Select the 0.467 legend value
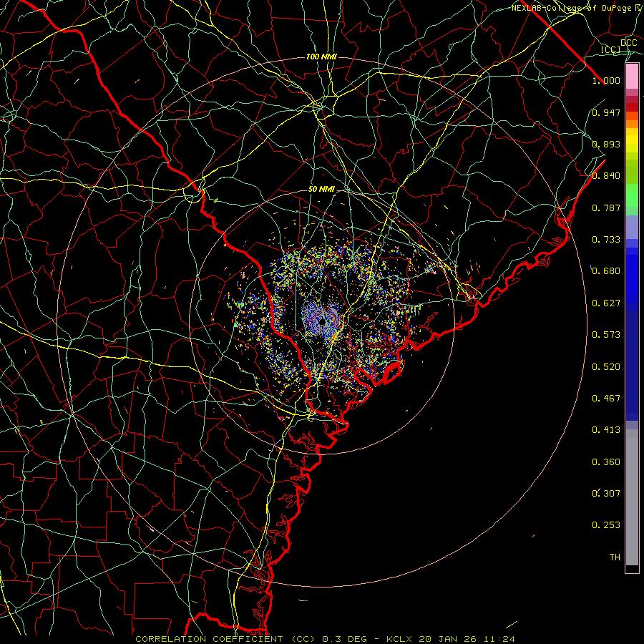Image resolution: width=644 pixels, height=644 pixels. tap(606, 399)
